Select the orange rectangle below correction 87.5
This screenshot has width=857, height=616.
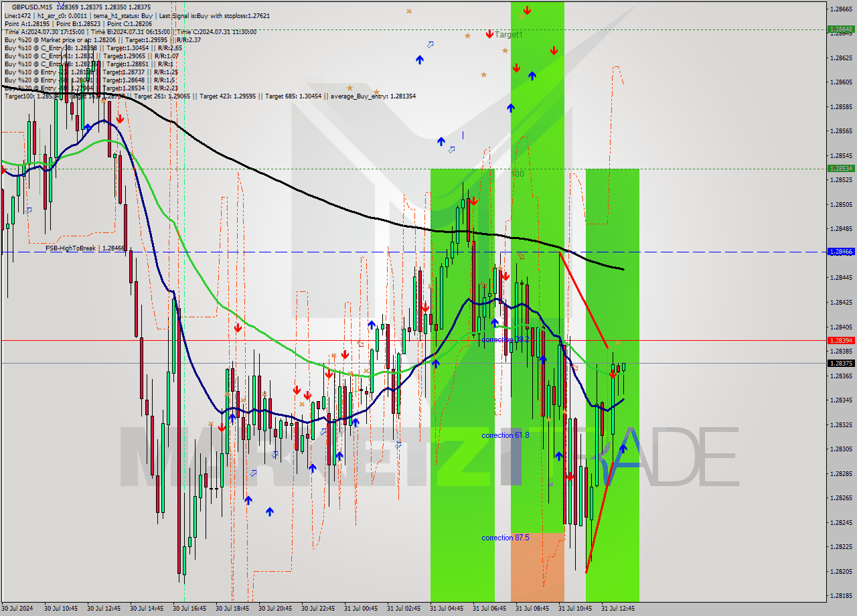(538, 568)
